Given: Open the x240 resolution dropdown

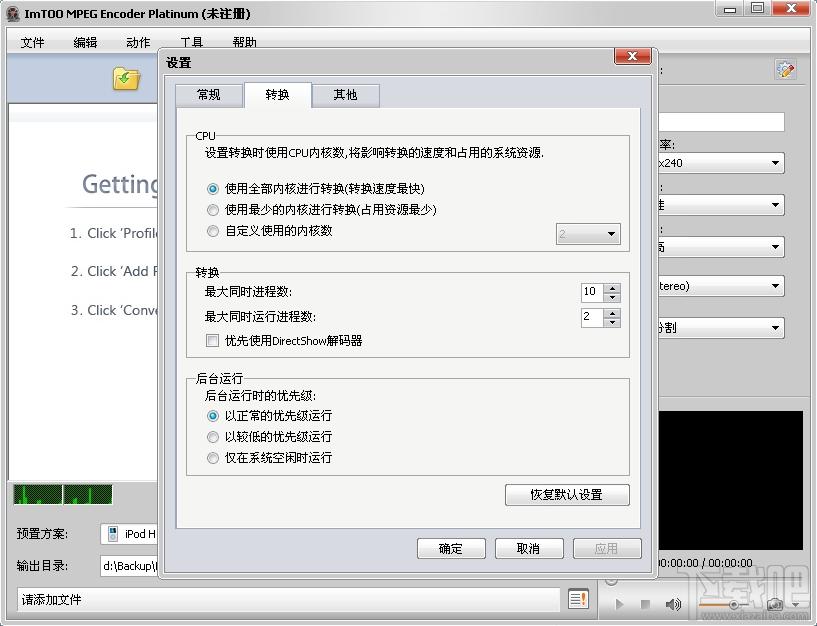Looking at the screenshot, I should coord(775,163).
